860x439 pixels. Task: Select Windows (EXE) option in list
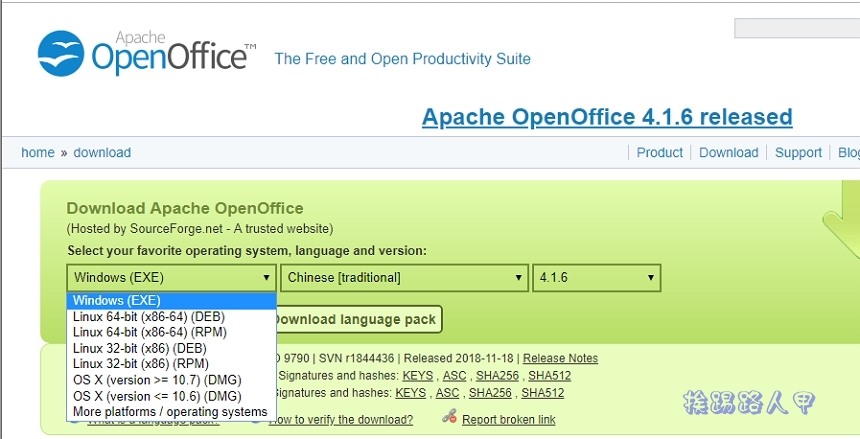coord(171,301)
